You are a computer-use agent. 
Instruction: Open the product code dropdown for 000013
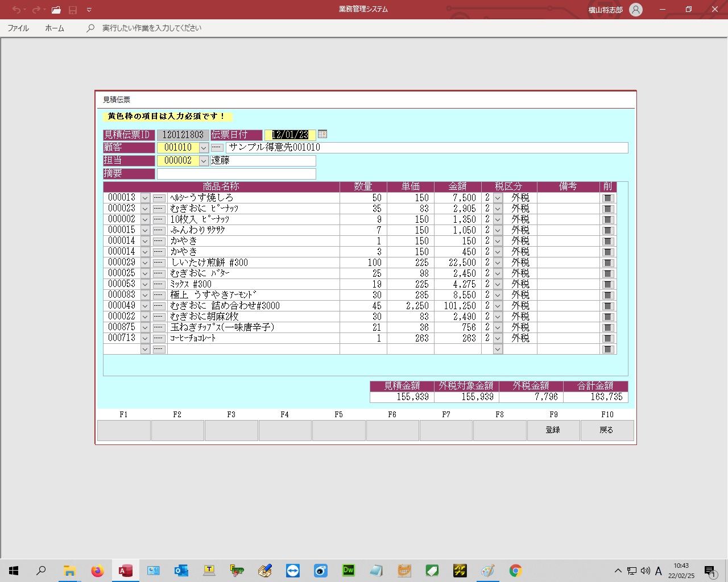pos(145,198)
